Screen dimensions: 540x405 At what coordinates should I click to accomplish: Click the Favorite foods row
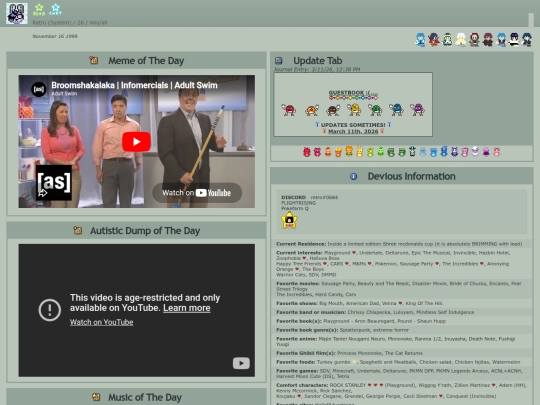[x=402, y=362]
